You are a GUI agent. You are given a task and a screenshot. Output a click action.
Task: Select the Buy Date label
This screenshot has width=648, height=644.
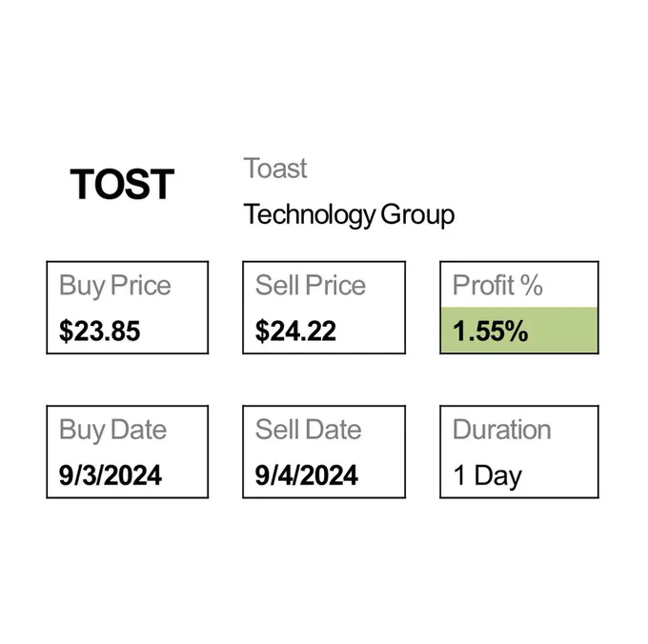pos(112,431)
